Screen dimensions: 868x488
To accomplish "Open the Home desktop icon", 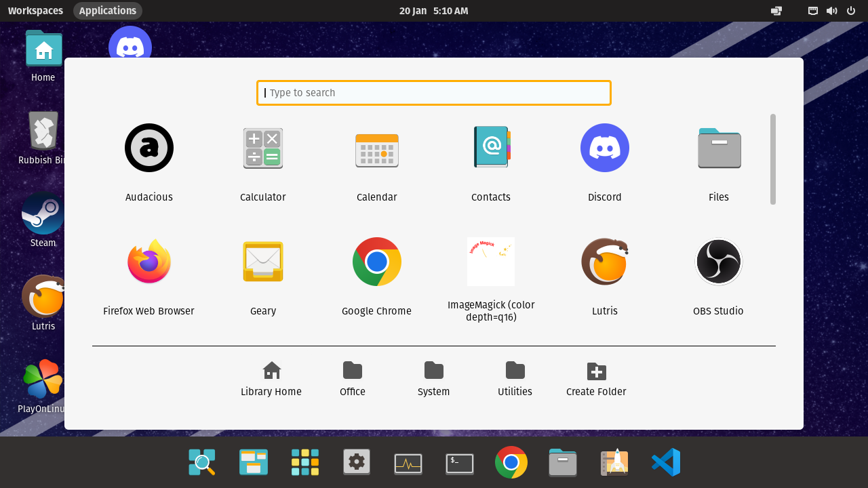I will coord(43,57).
